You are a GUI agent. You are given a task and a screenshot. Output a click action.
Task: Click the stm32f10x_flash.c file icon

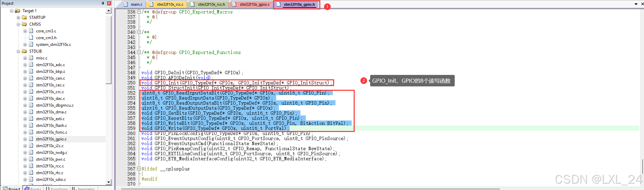[31, 125]
